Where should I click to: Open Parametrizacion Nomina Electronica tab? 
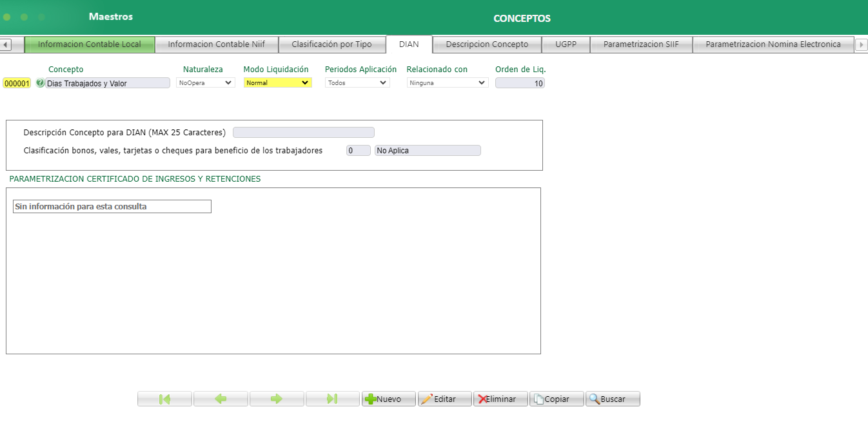[x=773, y=44]
